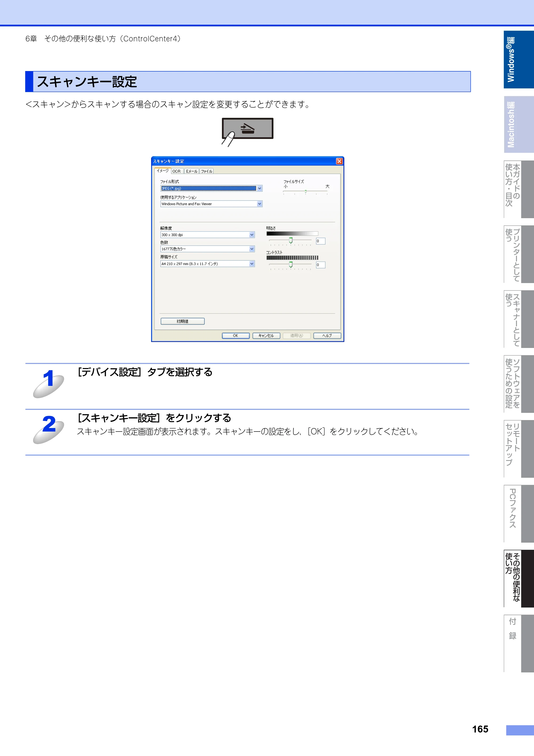Viewport: 534px width, 756px height.
Task: Click the OK button
Action: tap(235, 335)
